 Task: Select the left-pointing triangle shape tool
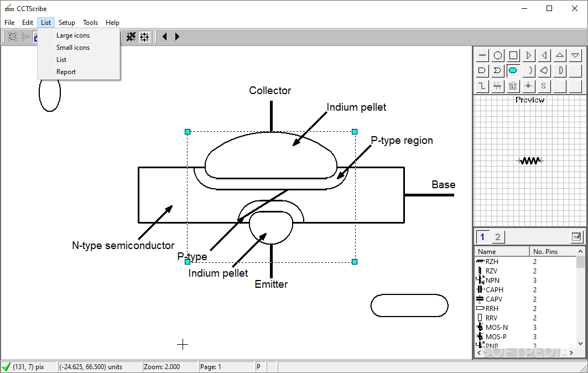544,55
